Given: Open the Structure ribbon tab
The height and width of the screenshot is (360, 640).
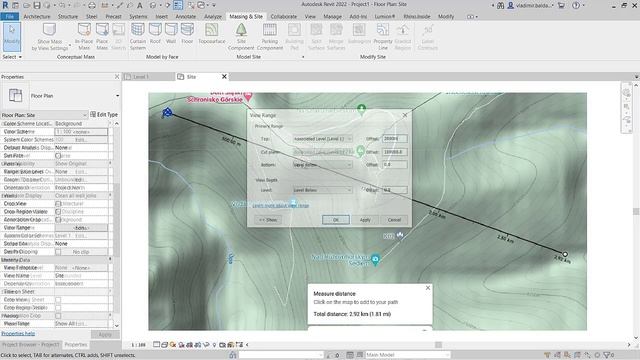Looking at the screenshot, I should coord(68,16).
